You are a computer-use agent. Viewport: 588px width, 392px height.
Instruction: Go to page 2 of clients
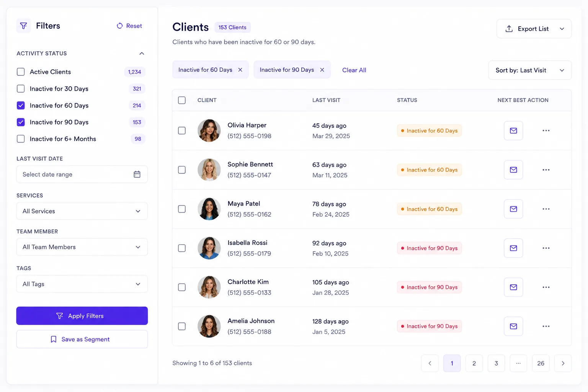tap(474, 363)
